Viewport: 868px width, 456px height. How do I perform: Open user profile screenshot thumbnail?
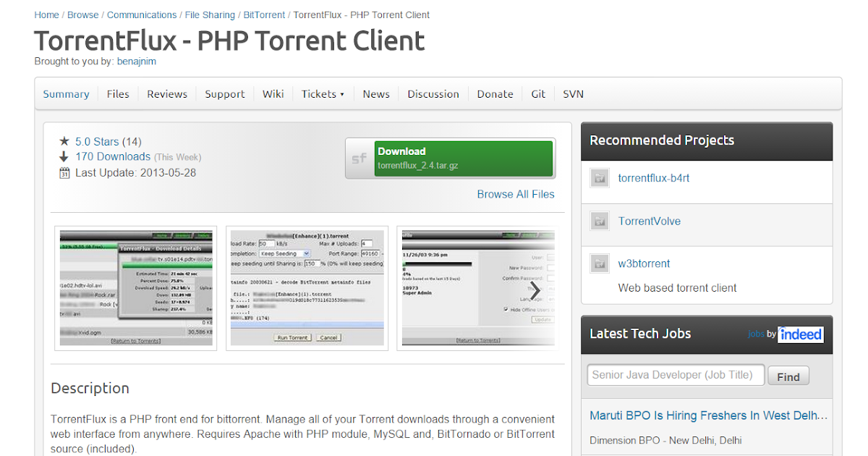tap(478, 288)
